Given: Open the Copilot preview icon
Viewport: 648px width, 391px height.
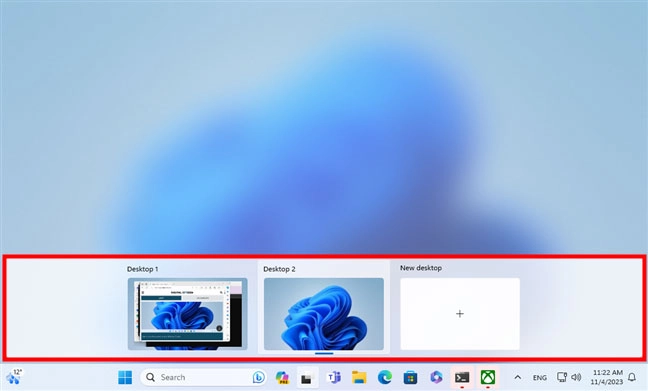Looking at the screenshot, I should pos(282,377).
